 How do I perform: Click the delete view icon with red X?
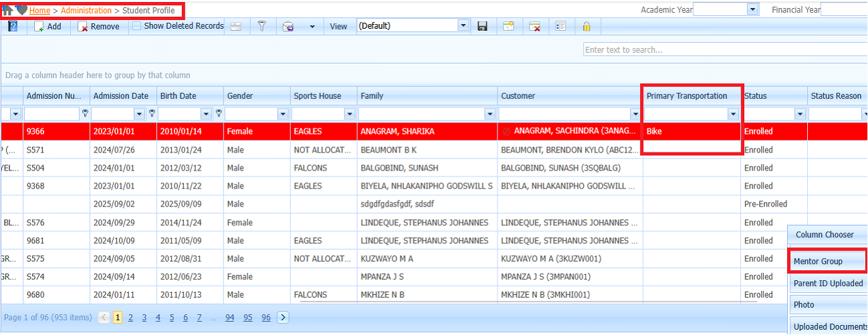534,26
